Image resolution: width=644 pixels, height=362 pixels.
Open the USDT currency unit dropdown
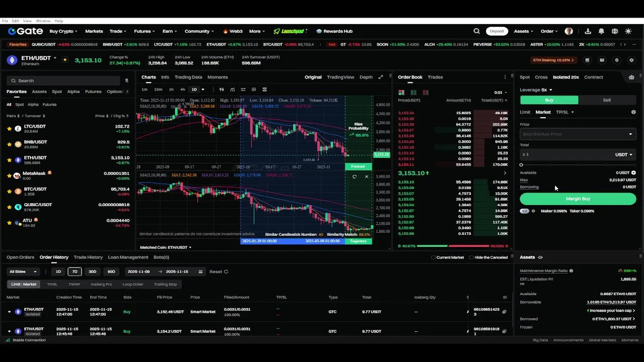pos(624,155)
